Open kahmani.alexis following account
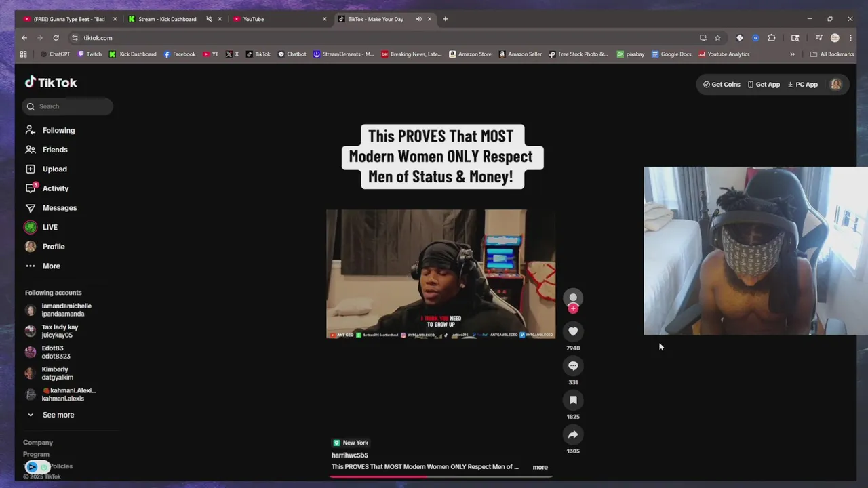 coord(61,394)
